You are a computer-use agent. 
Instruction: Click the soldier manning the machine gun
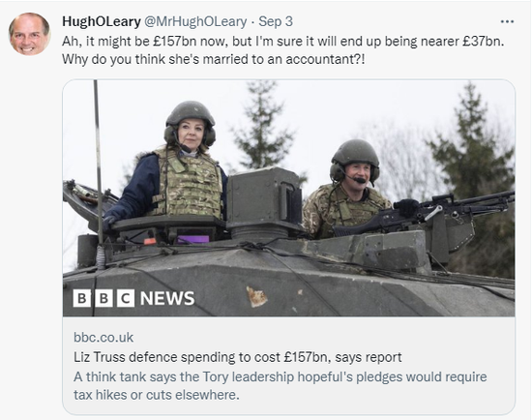coord(348,189)
